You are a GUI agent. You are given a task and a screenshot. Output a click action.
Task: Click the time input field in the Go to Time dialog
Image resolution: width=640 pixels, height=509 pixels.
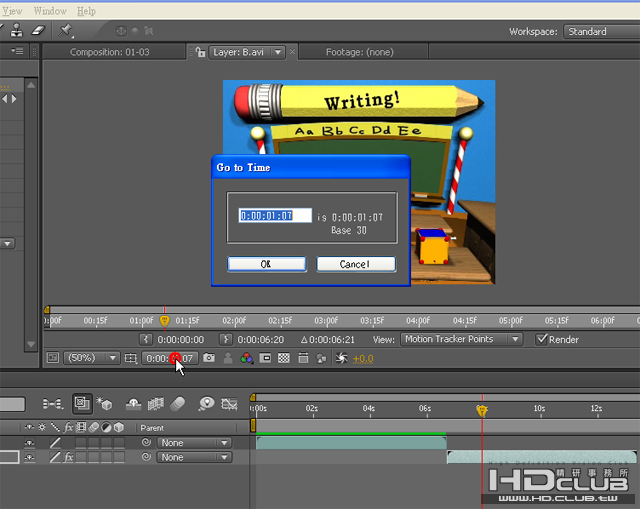point(274,215)
